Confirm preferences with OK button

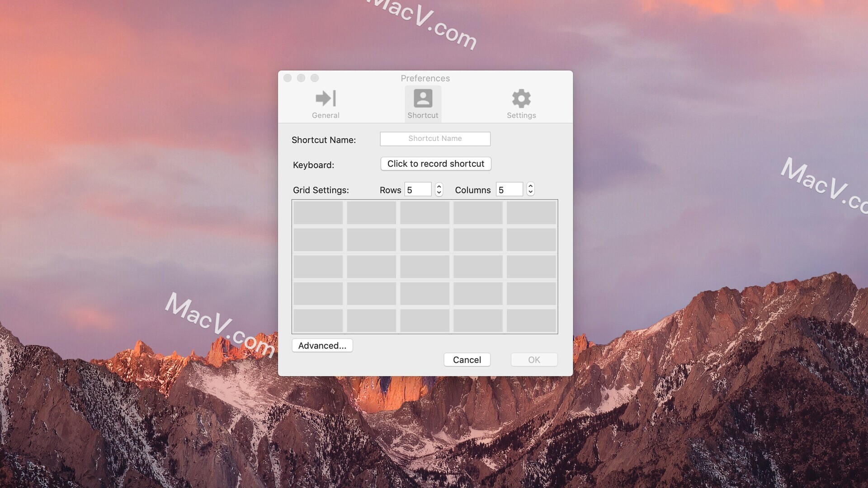534,359
